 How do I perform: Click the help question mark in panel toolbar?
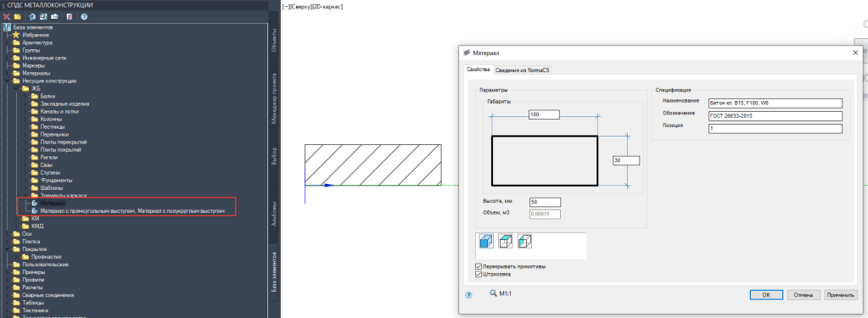point(84,17)
